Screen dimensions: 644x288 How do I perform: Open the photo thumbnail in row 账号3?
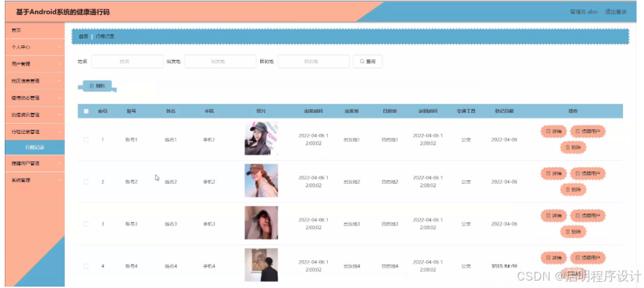(x=262, y=222)
